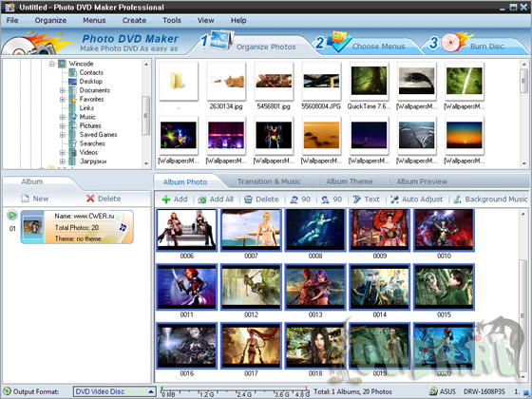
Task: Rotate photo 90 degrees counterclockwise
Action: (300, 199)
